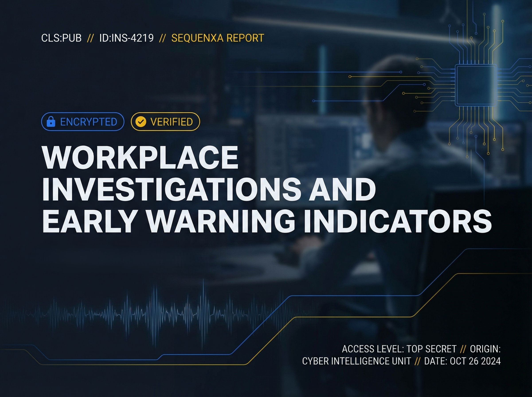Click the ID:INS-4219 identifier
Viewport: 532px width, 397px height.
coord(126,38)
